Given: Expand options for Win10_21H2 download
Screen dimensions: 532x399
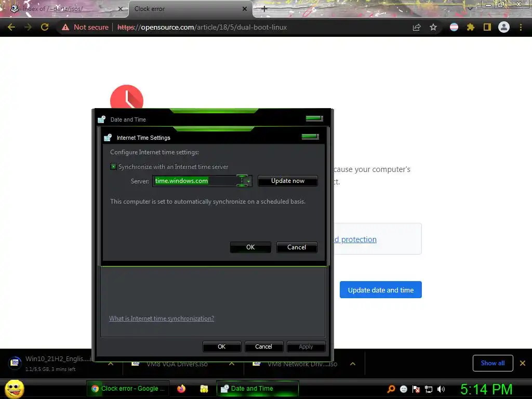Looking at the screenshot, I should [x=111, y=363].
